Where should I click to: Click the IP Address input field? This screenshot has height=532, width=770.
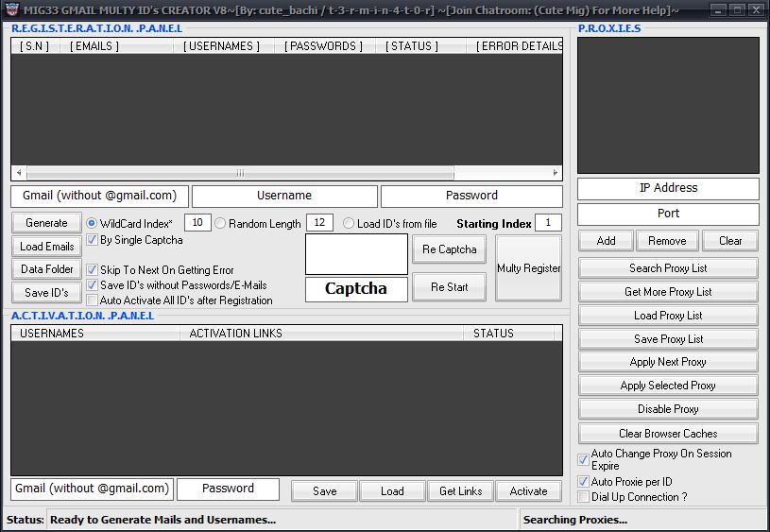coord(668,189)
